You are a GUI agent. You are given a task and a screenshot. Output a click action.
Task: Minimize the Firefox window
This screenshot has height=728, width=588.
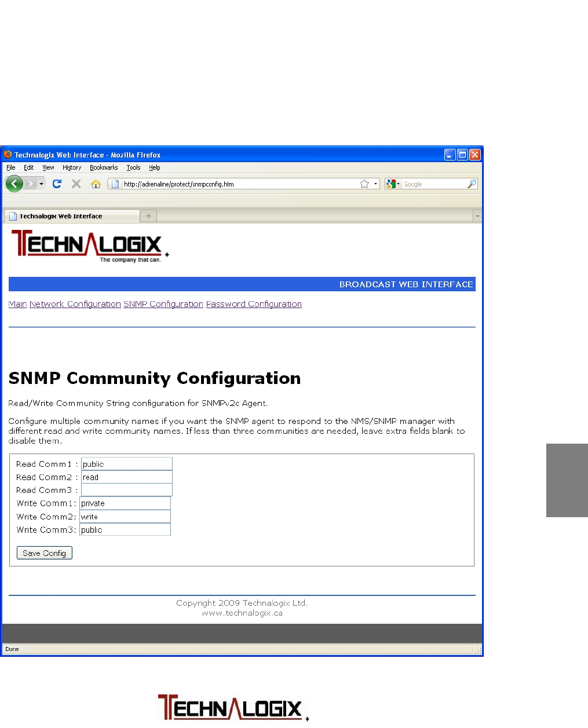coord(450,155)
